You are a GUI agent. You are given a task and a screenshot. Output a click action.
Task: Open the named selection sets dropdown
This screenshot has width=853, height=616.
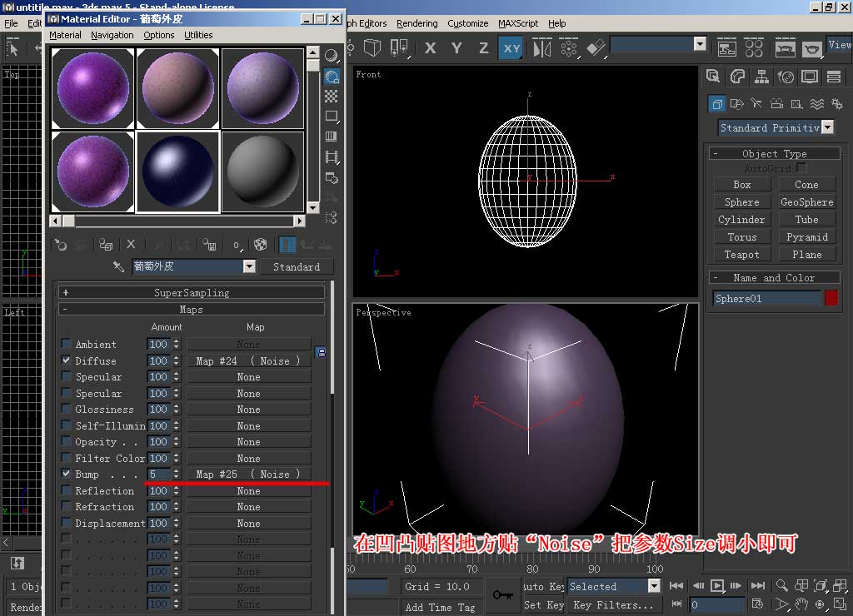click(x=700, y=44)
